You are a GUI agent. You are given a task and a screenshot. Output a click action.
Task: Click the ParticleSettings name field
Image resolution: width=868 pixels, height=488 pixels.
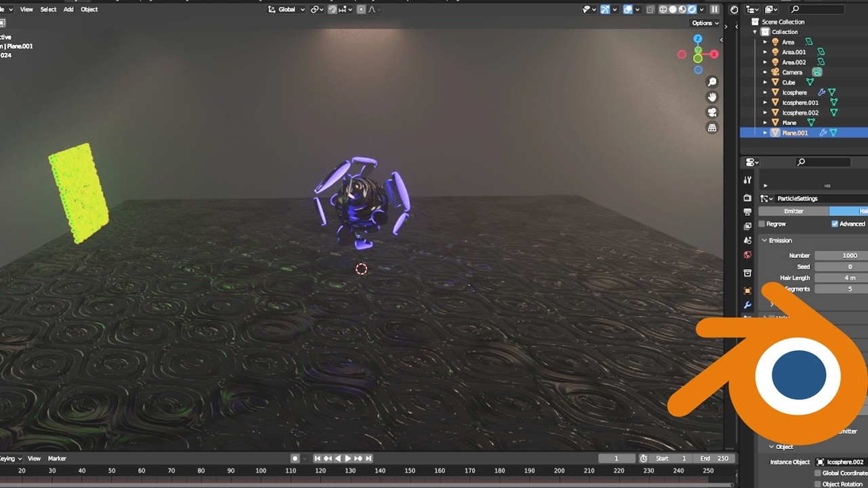tap(822, 199)
